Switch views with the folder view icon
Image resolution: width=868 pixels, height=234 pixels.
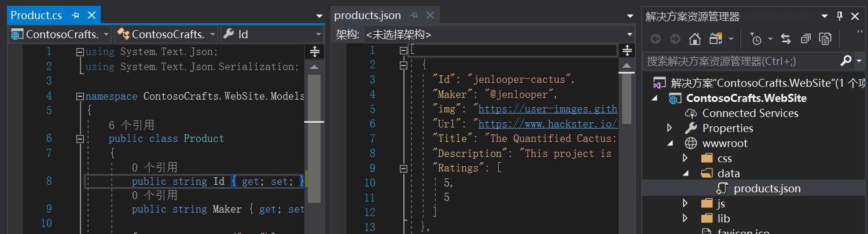[716, 39]
